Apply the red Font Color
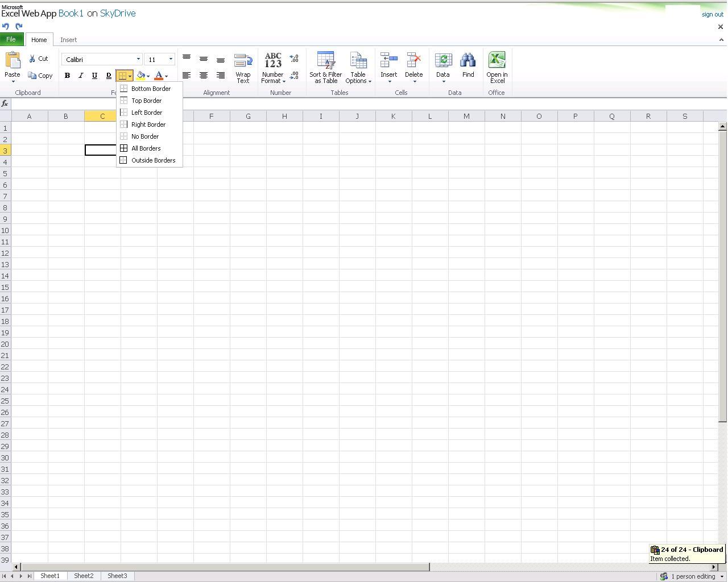The image size is (728, 582). pos(159,76)
